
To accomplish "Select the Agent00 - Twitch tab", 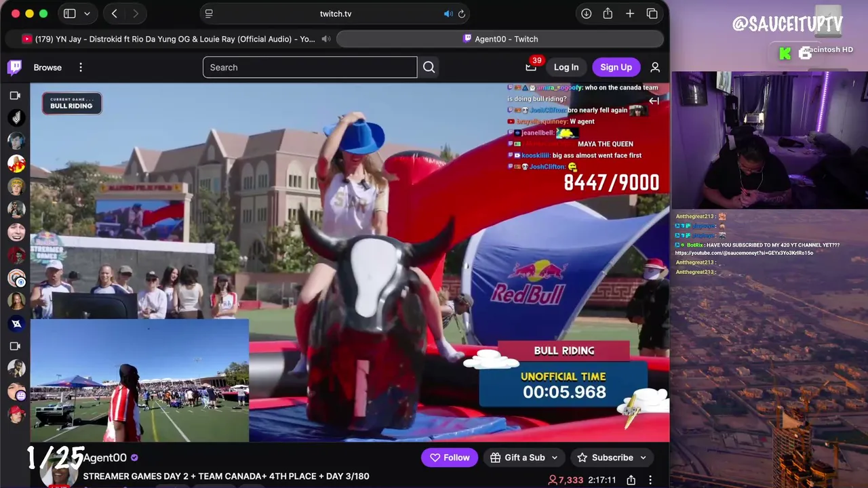I will pyautogui.click(x=500, y=39).
